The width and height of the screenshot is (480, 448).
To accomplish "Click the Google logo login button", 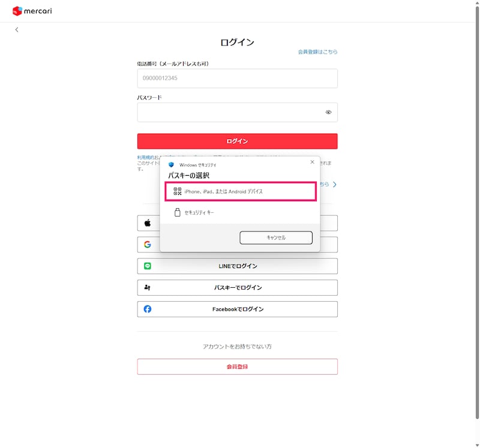I will 148,245.
